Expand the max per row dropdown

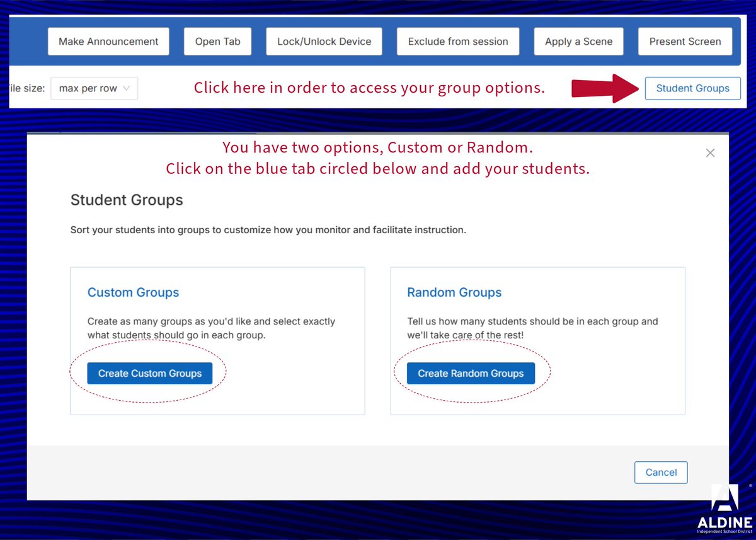[x=94, y=88]
